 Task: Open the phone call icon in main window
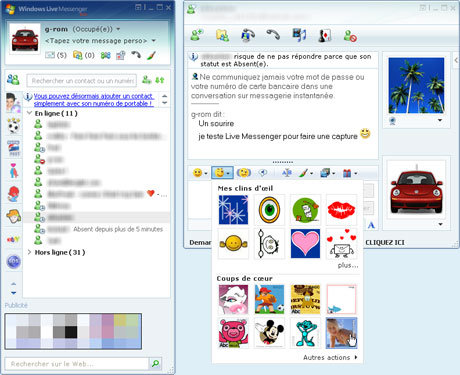coord(136,55)
